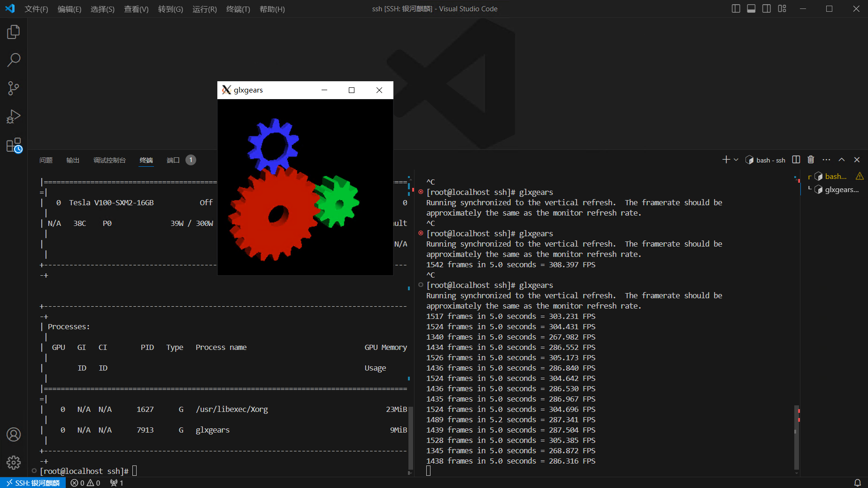Viewport: 868px width, 488px height.
Task: Create a new terminal with plus icon
Action: [x=726, y=160]
